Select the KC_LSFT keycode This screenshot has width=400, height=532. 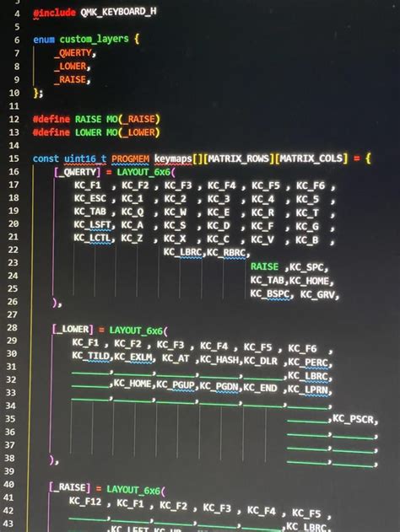pyautogui.click(x=93, y=225)
